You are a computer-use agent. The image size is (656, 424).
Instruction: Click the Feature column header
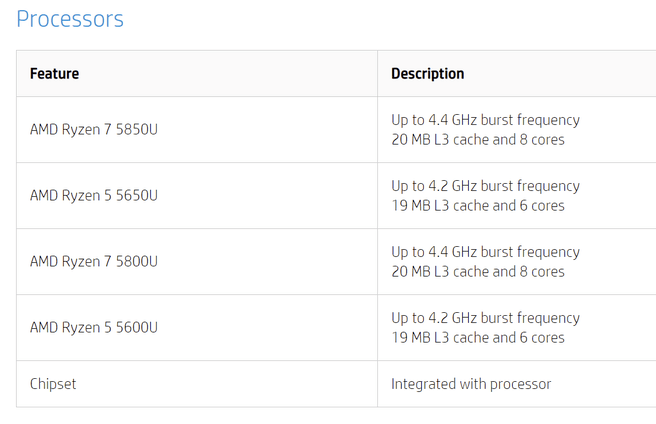point(54,74)
